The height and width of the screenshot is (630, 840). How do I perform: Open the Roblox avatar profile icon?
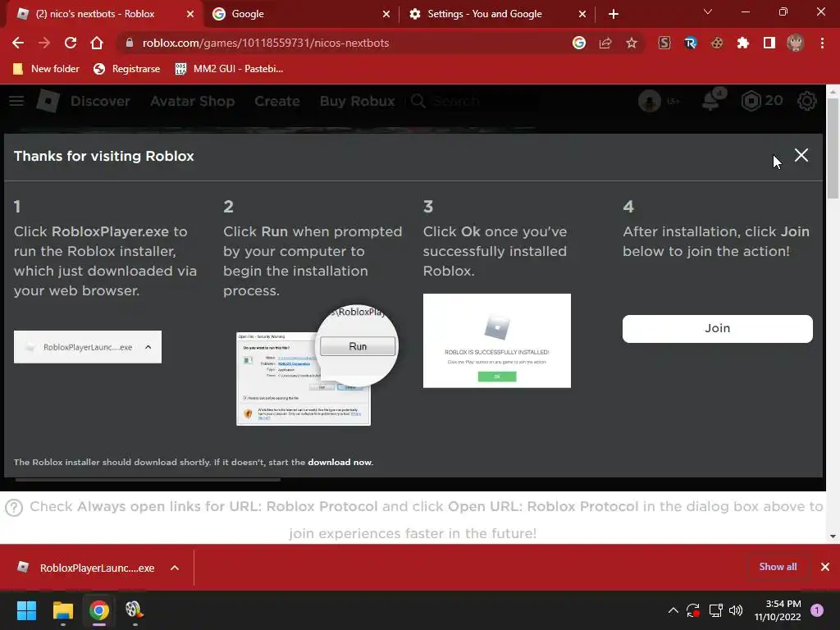pos(650,101)
